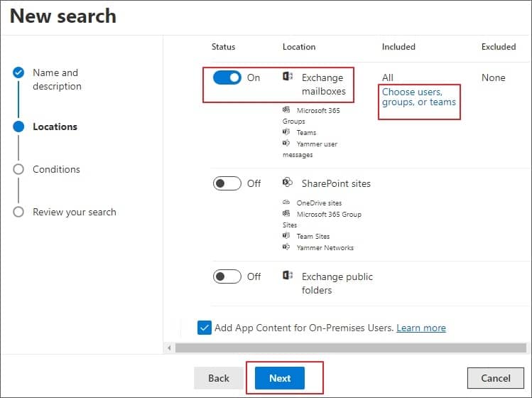Viewport: 532px width, 398px height.
Task: Open Choose users, groups, or teams link
Action: click(418, 97)
